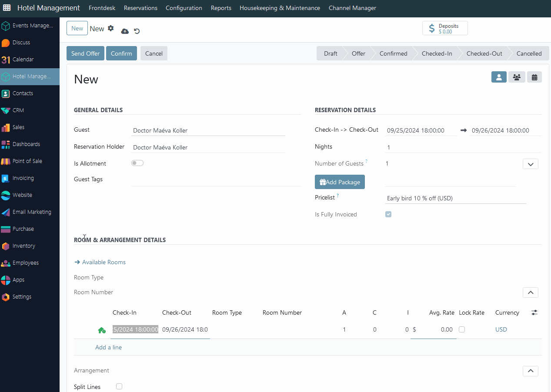Open the Discuss app icon

coord(6,43)
